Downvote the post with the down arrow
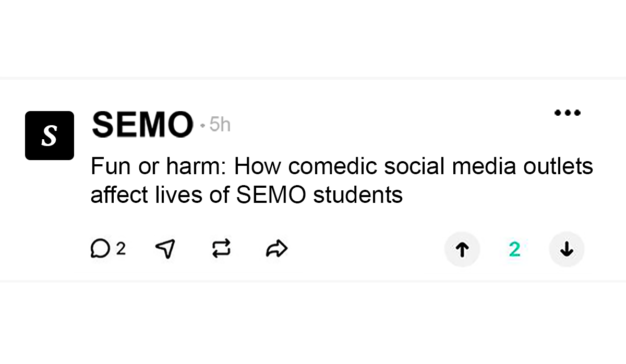The width and height of the screenshot is (626, 364). [567, 249]
